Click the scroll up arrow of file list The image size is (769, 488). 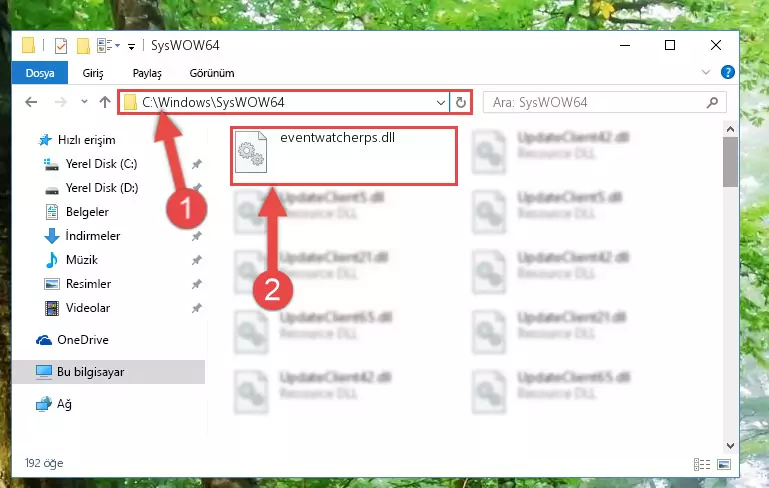point(730,129)
